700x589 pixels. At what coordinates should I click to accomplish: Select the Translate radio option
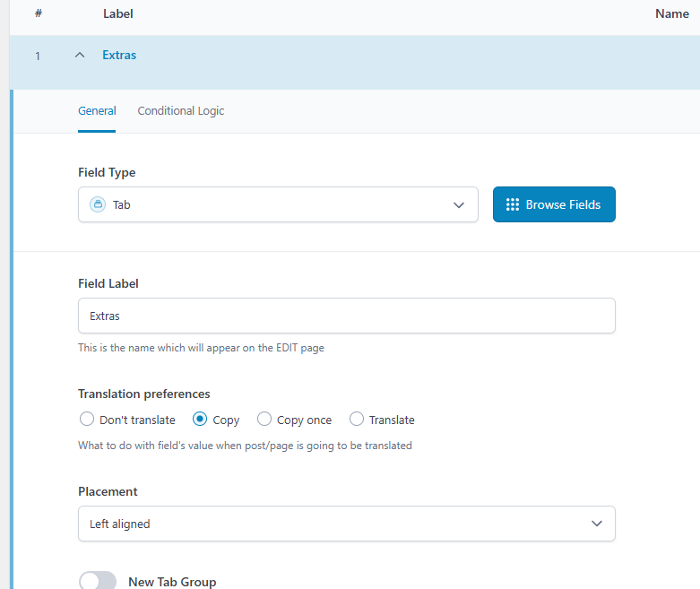(x=356, y=419)
